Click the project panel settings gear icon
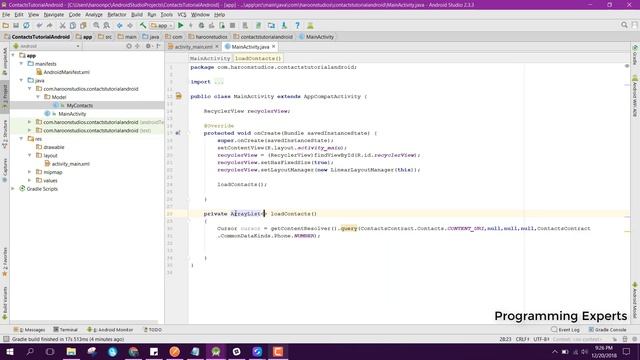 pyautogui.click(x=148, y=46)
